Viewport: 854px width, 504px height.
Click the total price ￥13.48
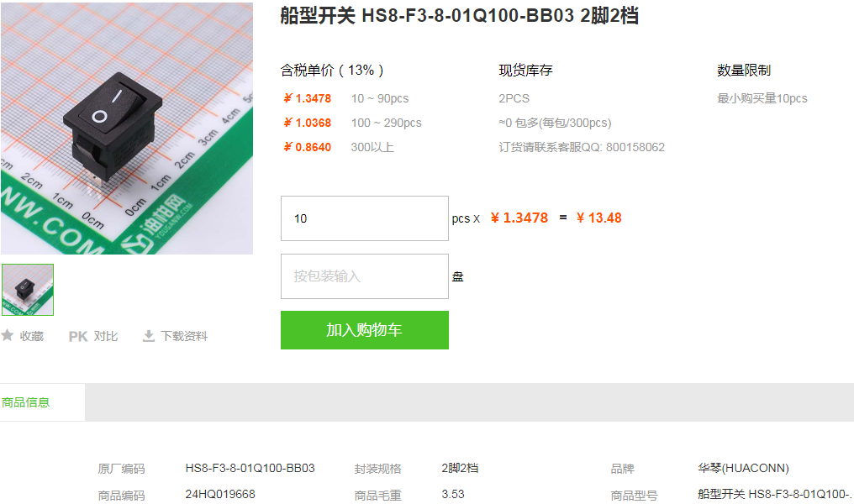pyautogui.click(x=598, y=218)
